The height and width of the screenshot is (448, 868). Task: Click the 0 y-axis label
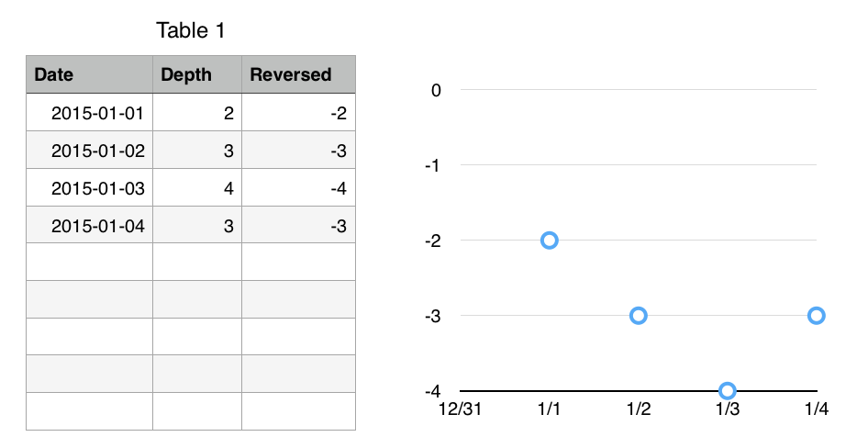pos(436,90)
